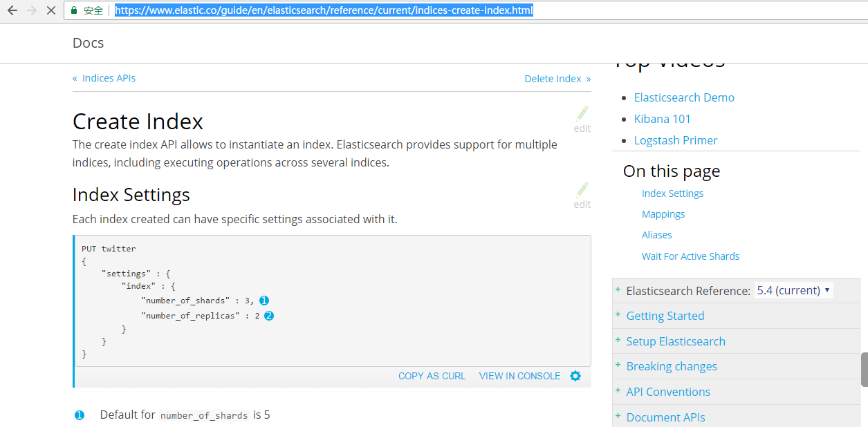Screen dimensions: 868x427
Task: Click the PUT twitter code line
Action: 109,248
